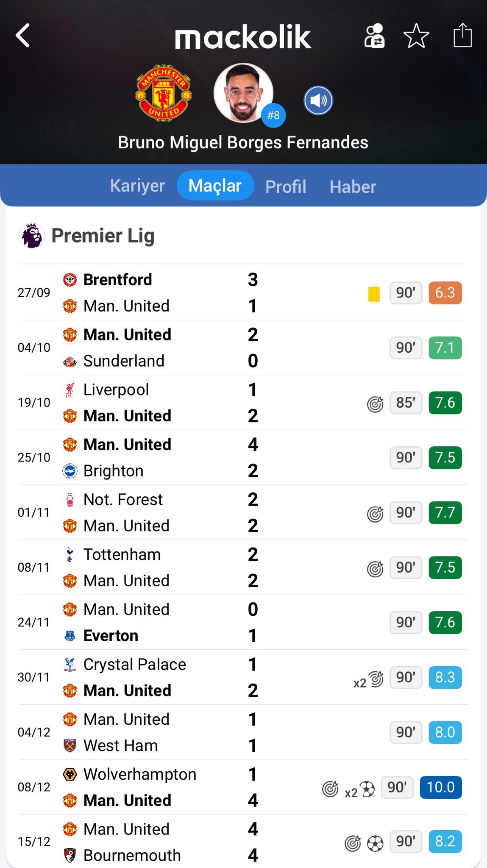Tap the star favorite icon
This screenshot has height=868, width=487.
416,36
